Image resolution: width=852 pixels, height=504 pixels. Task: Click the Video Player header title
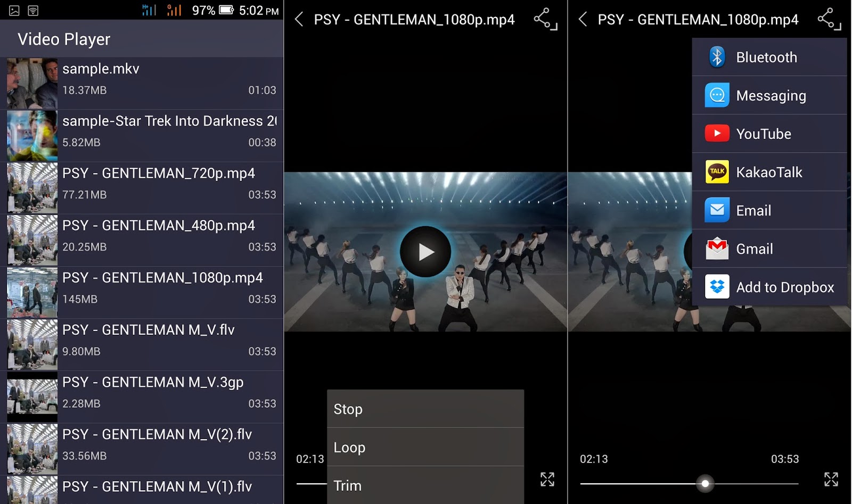tap(64, 39)
